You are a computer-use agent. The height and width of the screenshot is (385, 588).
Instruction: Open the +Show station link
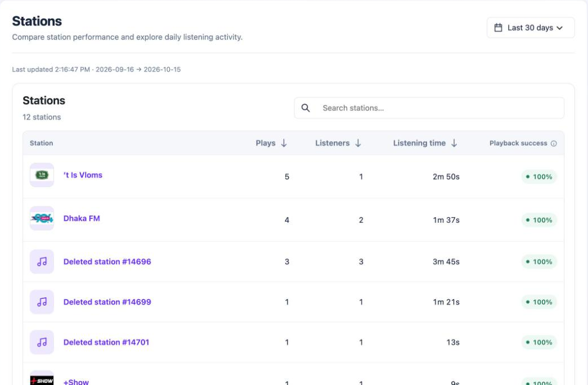[x=76, y=382]
